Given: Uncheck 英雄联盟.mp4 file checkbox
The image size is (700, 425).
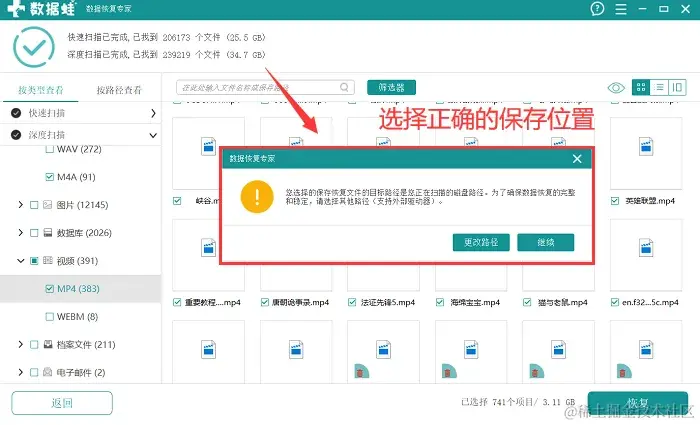Looking at the screenshot, I should pos(615,201).
